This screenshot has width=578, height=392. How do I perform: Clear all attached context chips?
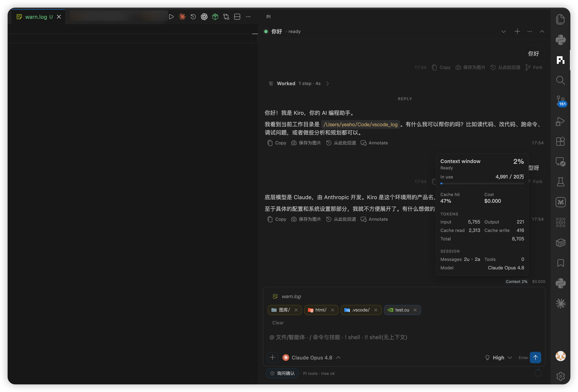[278, 323]
